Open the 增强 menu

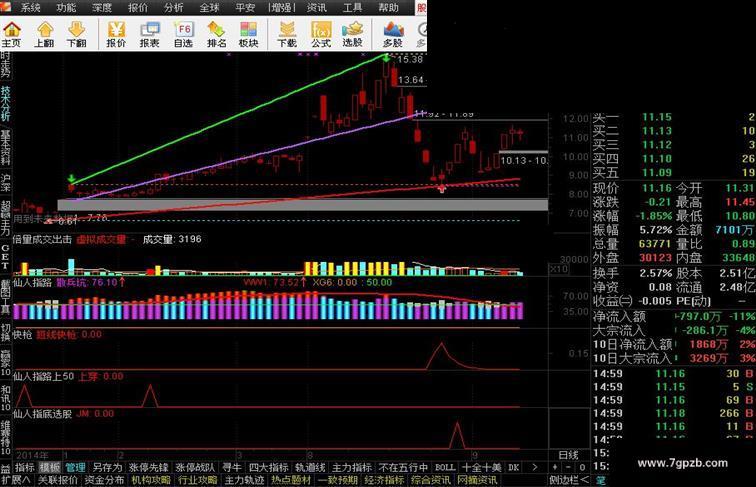click(281, 7)
